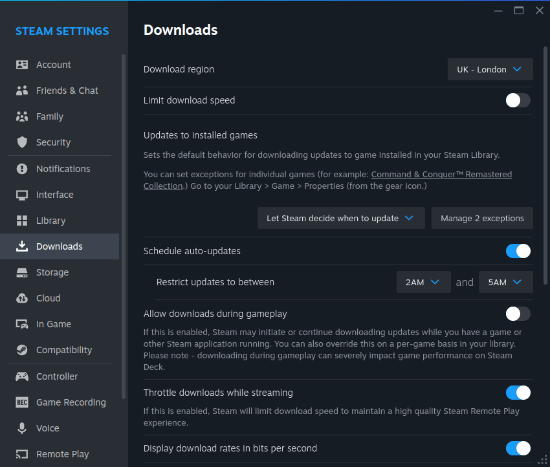Click the Remote Play cast icon

coord(22,454)
